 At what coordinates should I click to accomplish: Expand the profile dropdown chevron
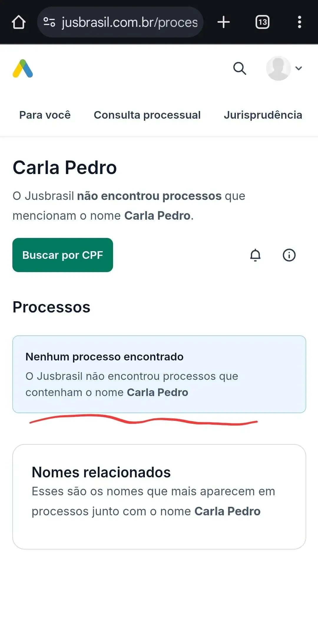pyautogui.click(x=299, y=68)
